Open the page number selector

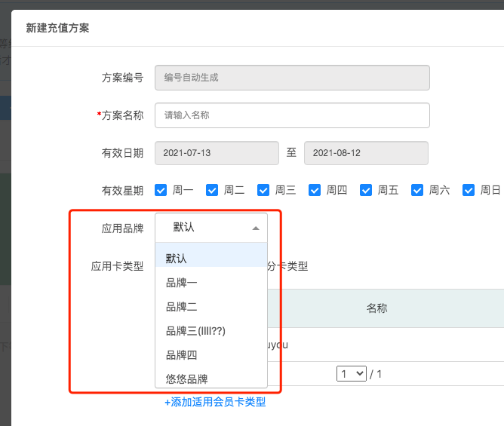[352, 373]
